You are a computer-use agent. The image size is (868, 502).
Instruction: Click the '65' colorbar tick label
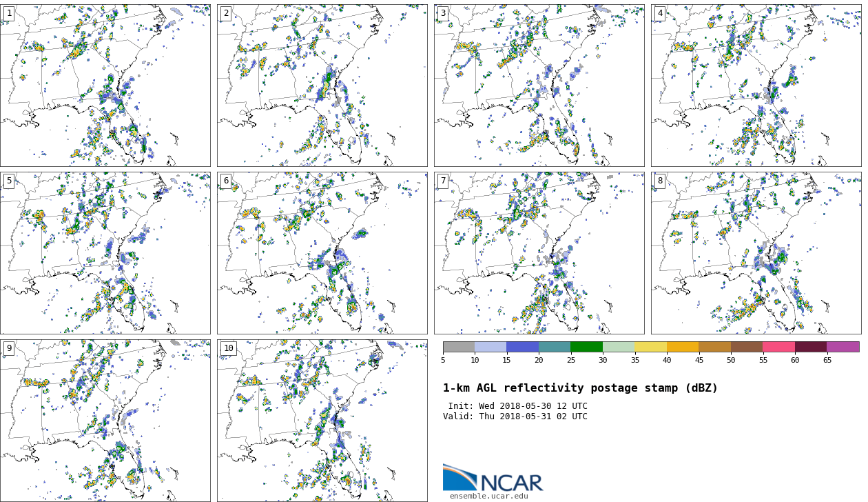click(827, 360)
